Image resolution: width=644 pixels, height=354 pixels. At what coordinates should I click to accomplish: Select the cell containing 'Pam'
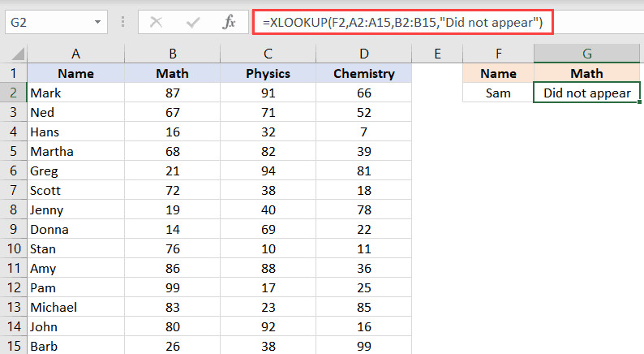click(x=75, y=287)
